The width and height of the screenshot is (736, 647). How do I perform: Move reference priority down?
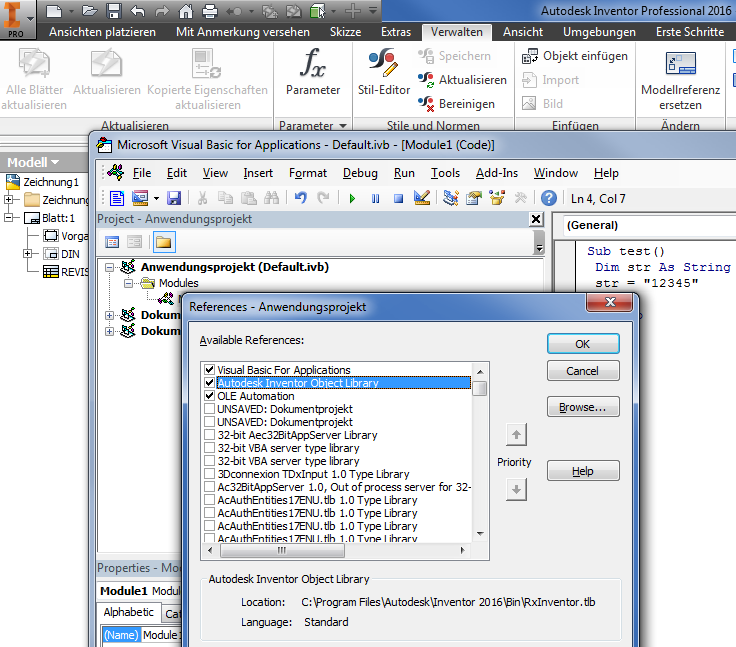point(516,489)
